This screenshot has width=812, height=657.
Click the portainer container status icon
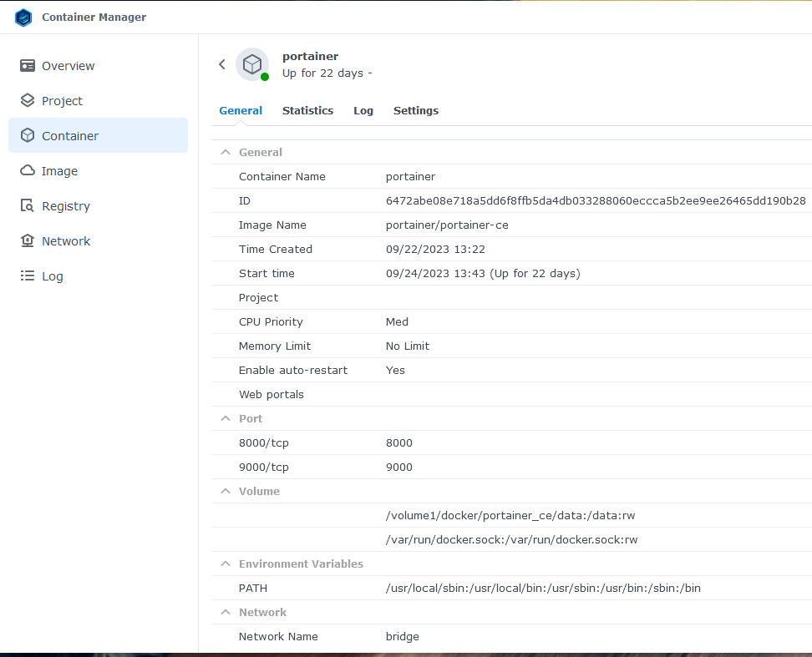coord(252,64)
